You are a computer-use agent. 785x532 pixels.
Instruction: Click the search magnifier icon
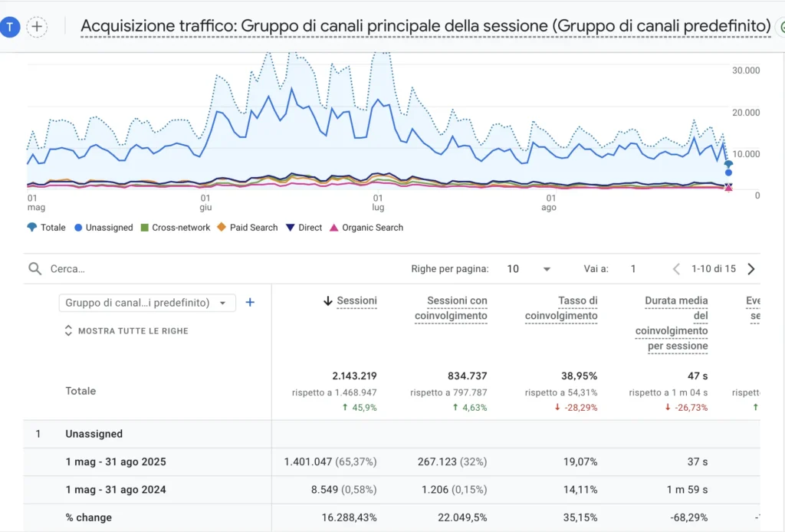point(34,269)
